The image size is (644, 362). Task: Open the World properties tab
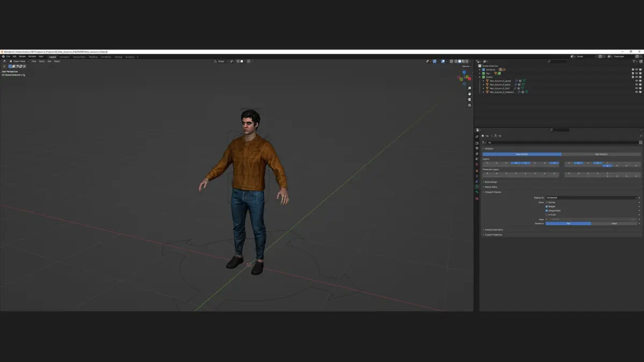[477, 164]
